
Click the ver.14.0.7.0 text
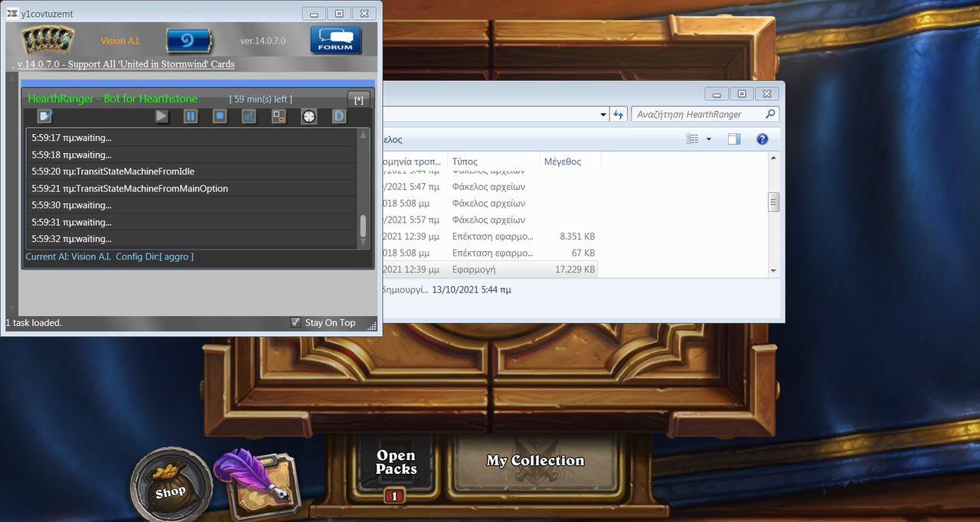263,41
